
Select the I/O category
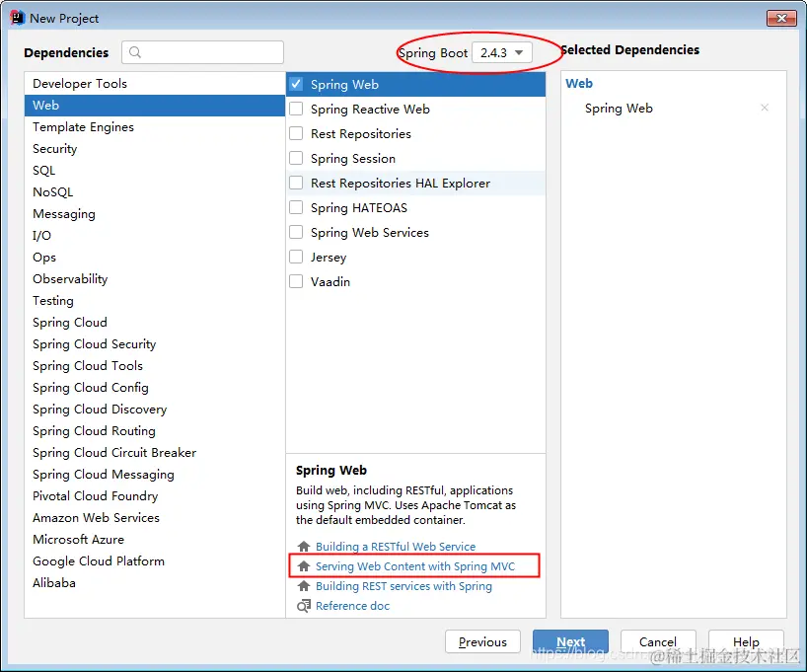click(155, 235)
